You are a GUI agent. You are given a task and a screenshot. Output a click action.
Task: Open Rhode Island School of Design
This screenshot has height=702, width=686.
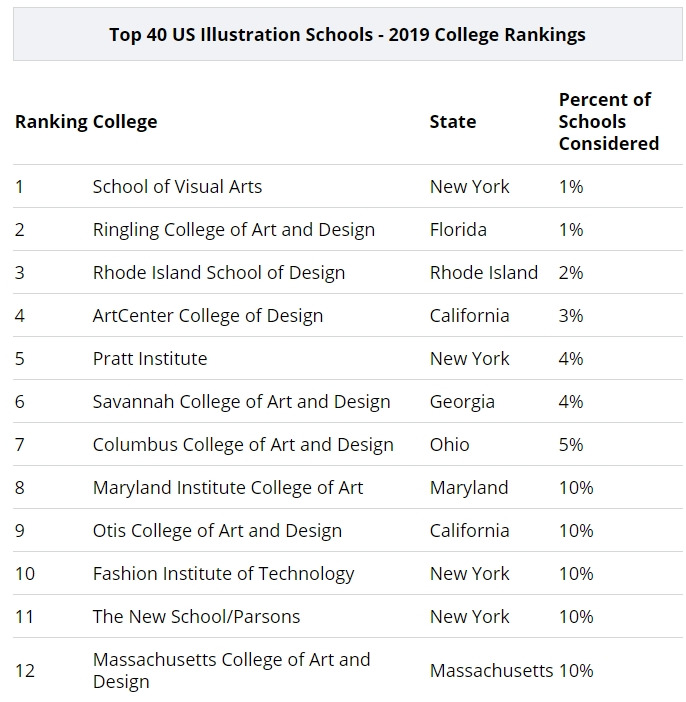tap(218, 273)
